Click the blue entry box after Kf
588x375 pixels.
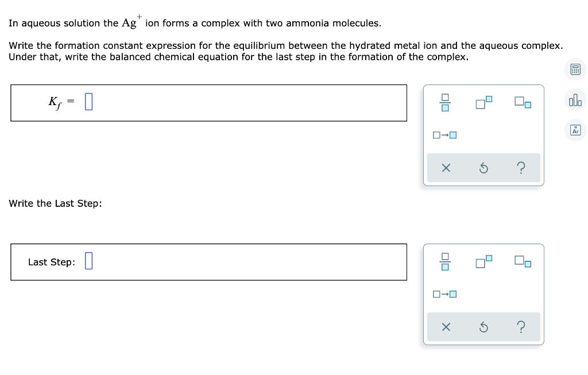[x=88, y=101]
